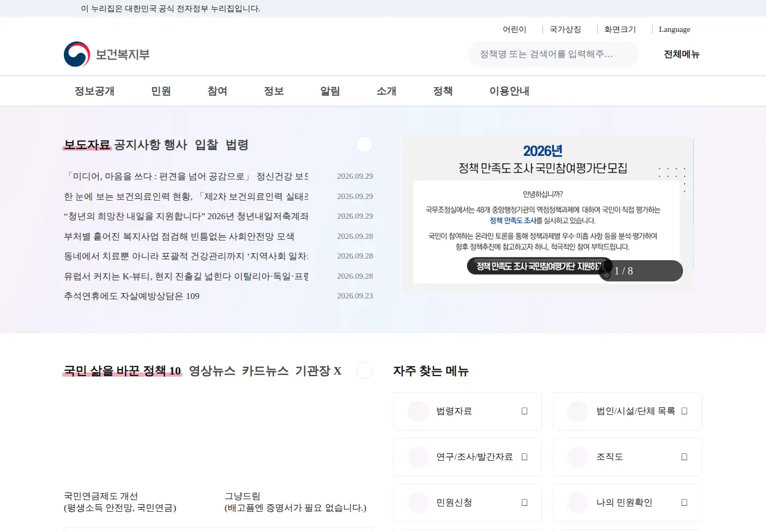Viewport: 766px width, 532px height.
Task: Open the 알림 main menu
Action: [x=330, y=91]
